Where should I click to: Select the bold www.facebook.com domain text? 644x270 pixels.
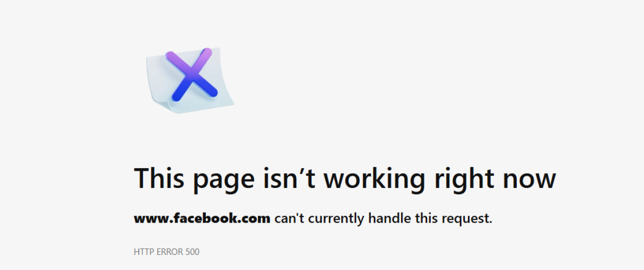pyautogui.click(x=202, y=219)
